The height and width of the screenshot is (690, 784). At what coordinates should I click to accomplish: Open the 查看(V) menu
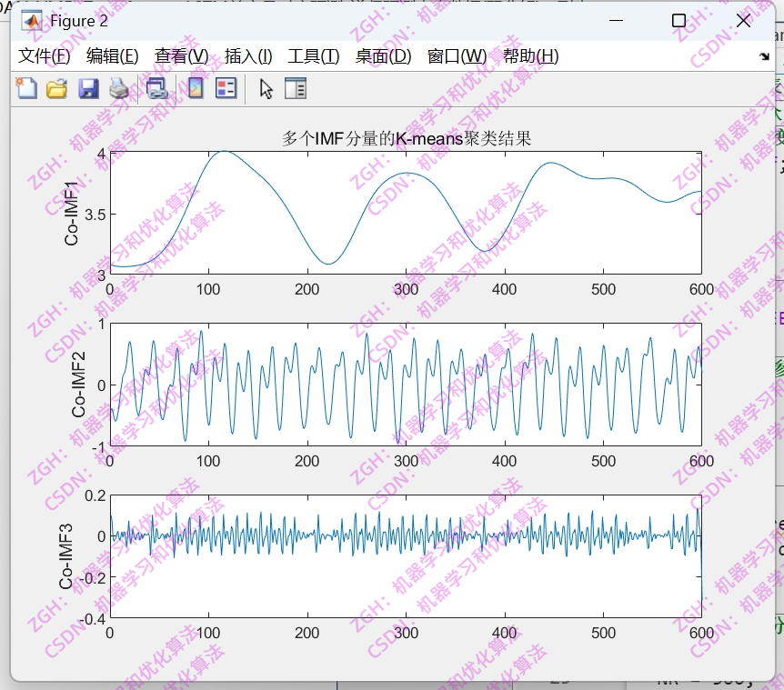point(181,56)
